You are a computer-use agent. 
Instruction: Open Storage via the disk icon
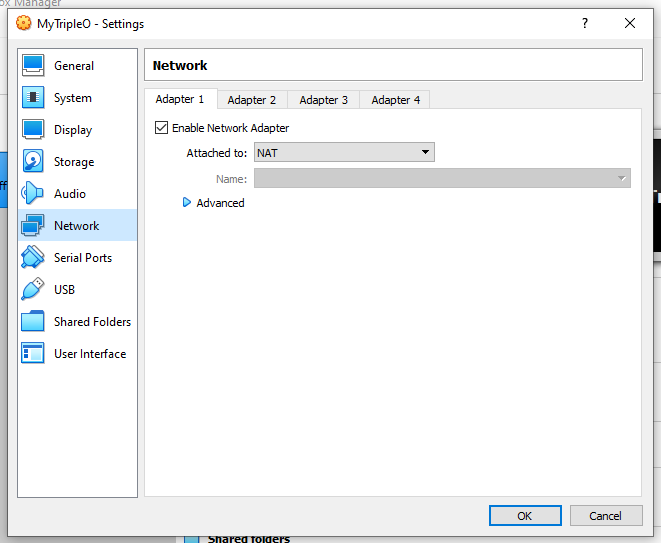(x=33, y=161)
